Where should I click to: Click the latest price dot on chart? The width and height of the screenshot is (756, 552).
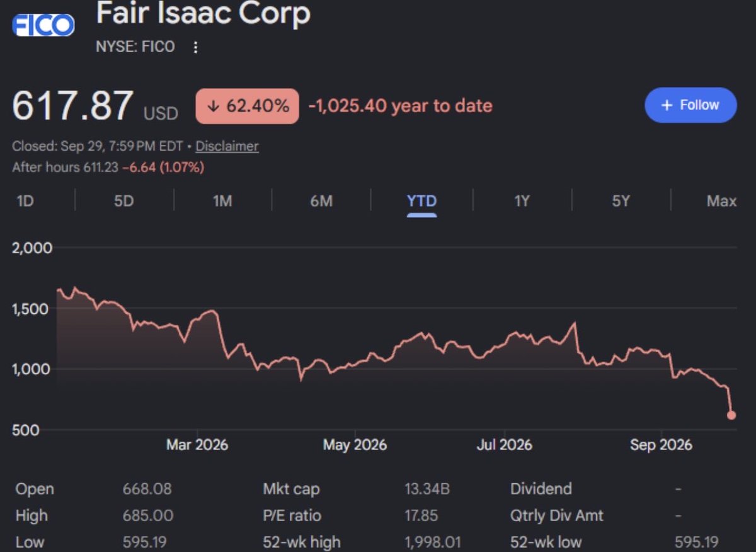[x=731, y=415]
